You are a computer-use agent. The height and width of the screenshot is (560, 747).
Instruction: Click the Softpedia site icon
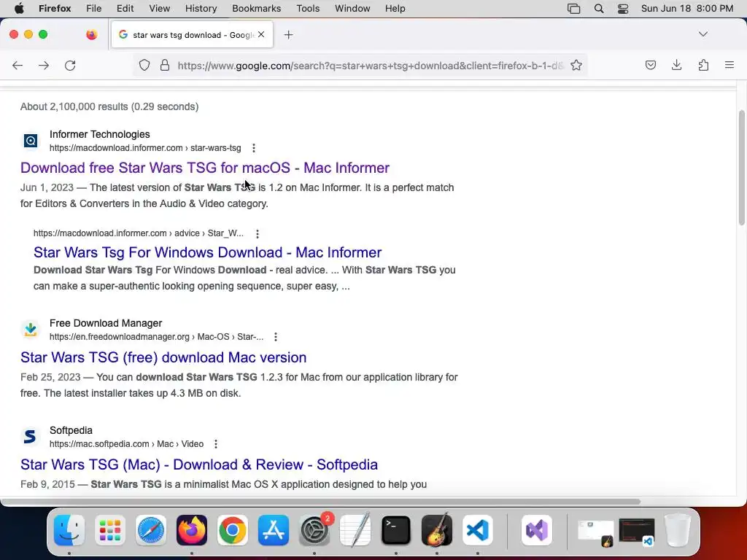[31, 437]
